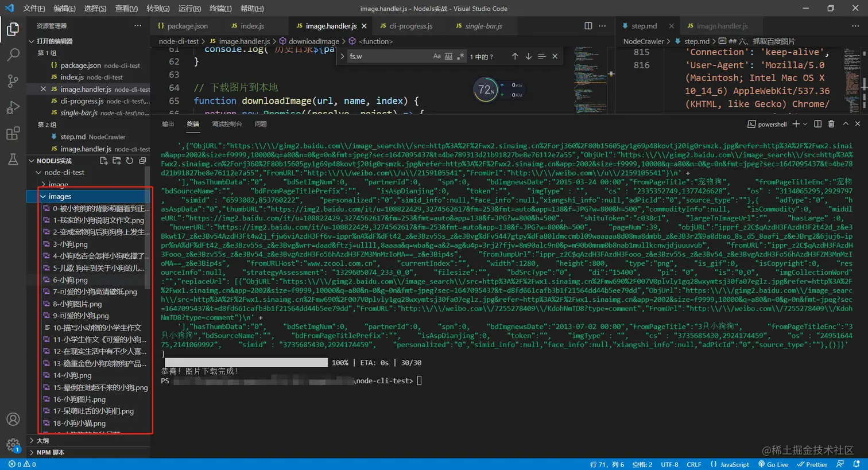This screenshot has width=868, height=470.
Task: Switch to the 问题 panel tab
Action: 261,124
